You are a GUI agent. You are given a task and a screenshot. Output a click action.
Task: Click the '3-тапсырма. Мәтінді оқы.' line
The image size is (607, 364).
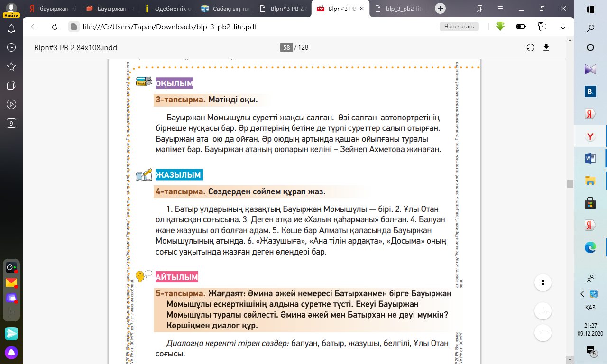click(207, 100)
